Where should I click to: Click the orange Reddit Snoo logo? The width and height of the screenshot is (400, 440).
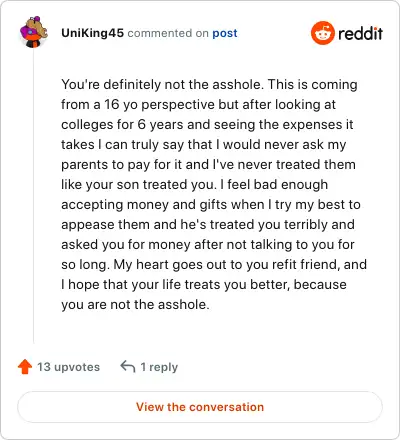[x=322, y=33]
